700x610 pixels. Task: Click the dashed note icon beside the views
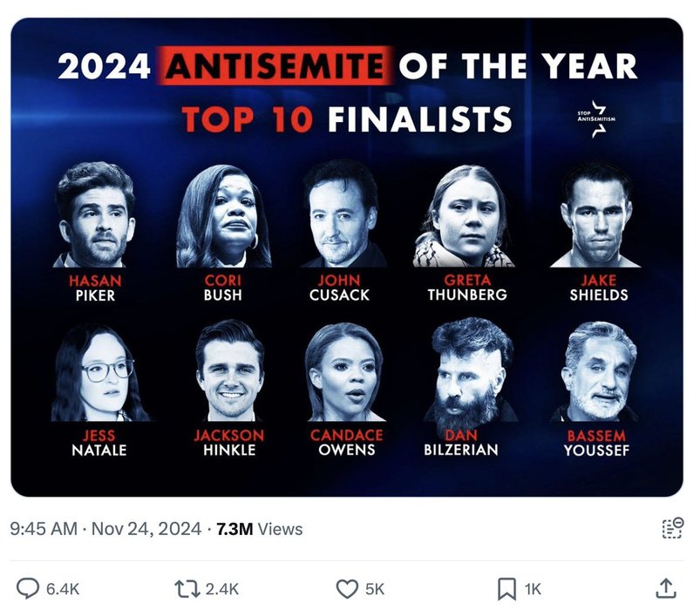[672, 528]
